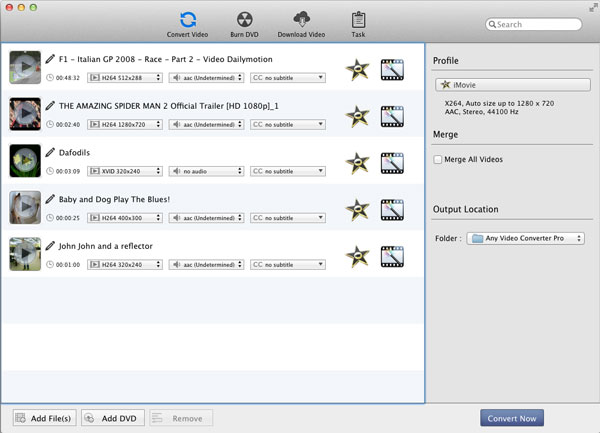The image size is (600, 433).
Task: Click pencil rename icon for Dafodils
Action: click(x=50, y=152)
